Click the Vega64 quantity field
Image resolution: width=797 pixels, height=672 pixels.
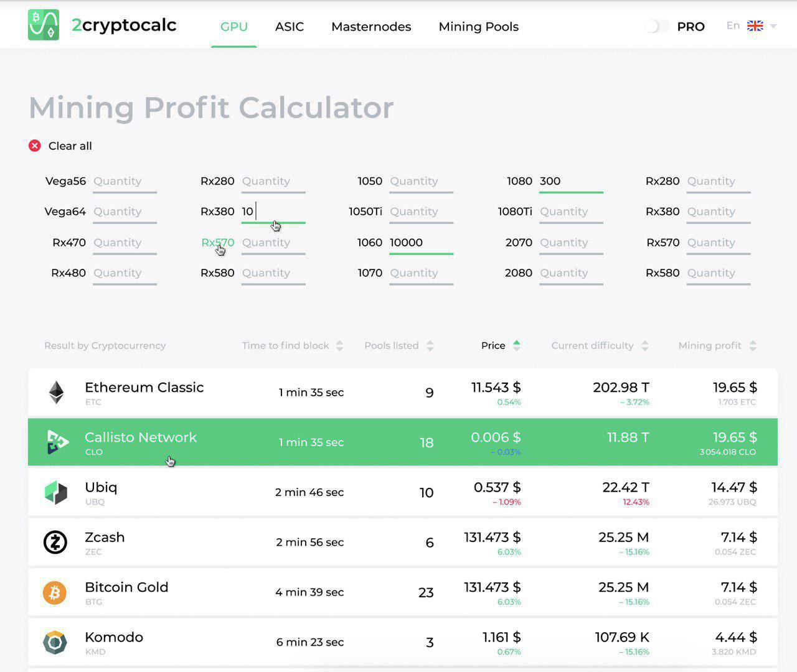[x=125, y=212]
